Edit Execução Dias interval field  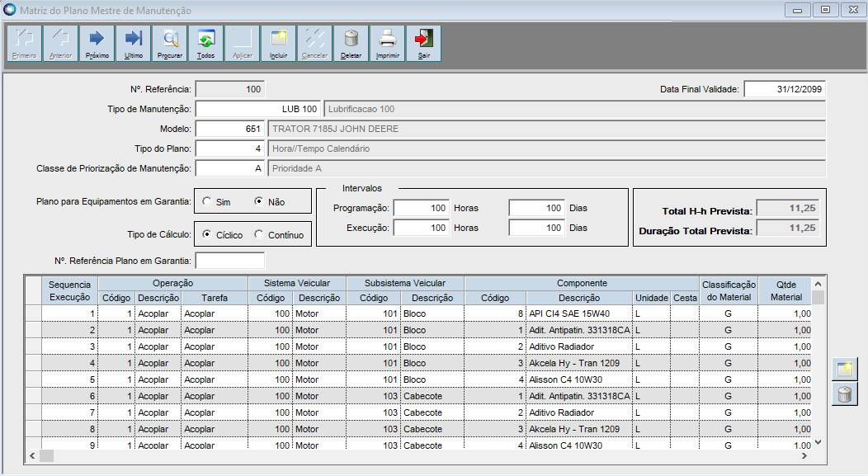pos(537,228)
